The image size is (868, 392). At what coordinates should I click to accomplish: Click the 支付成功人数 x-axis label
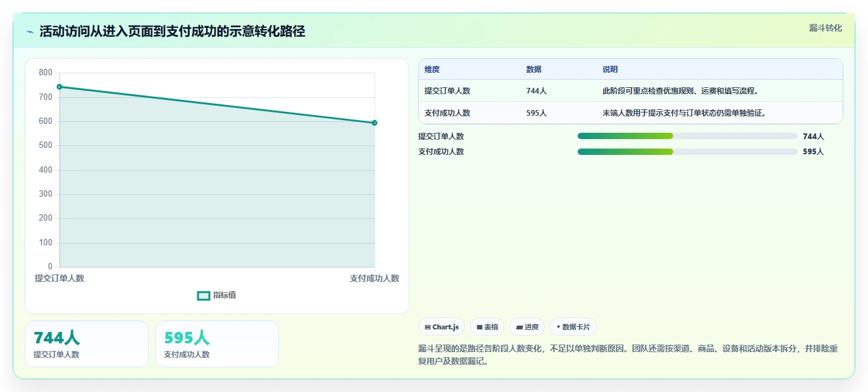(375, 278)
